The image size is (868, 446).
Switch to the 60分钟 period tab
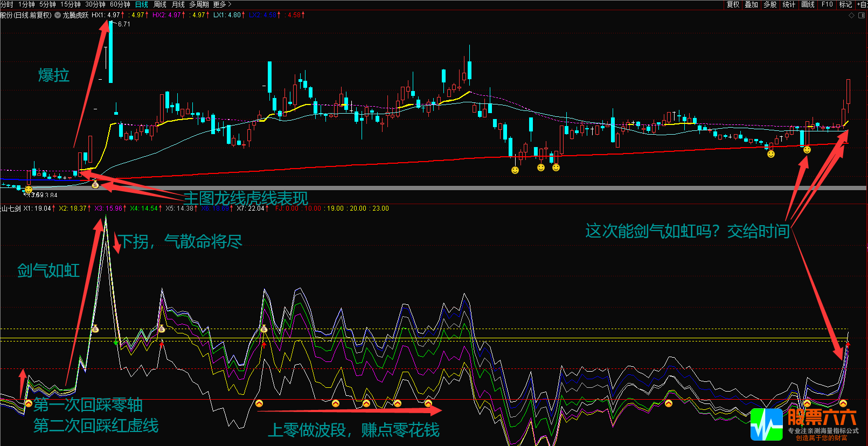[x=120, y=4]
